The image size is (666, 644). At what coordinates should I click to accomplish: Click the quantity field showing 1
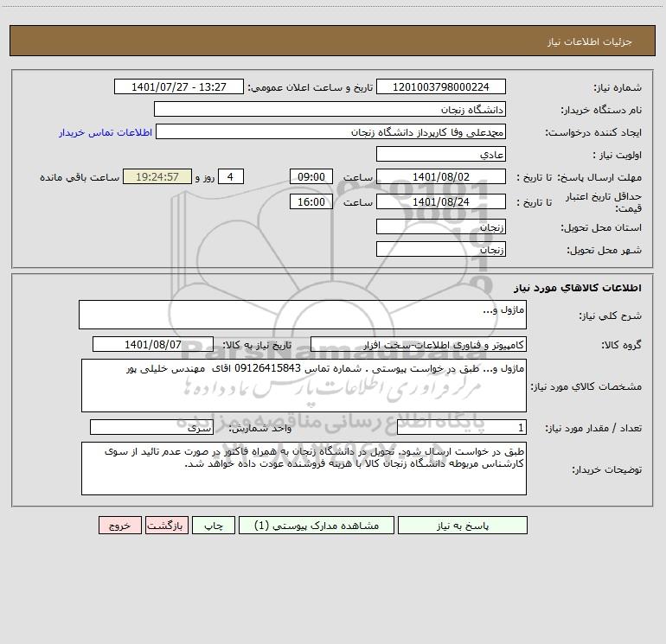coord(462,427)
